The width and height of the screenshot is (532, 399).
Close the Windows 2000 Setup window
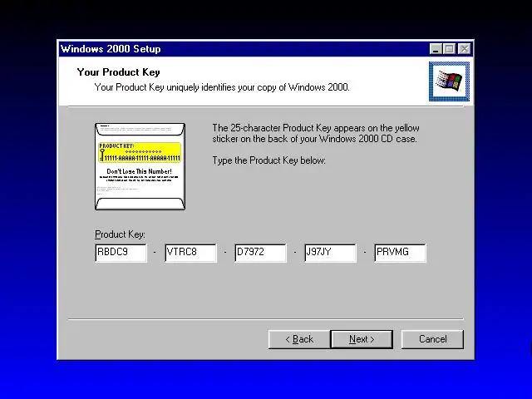[x=464, y=49]
